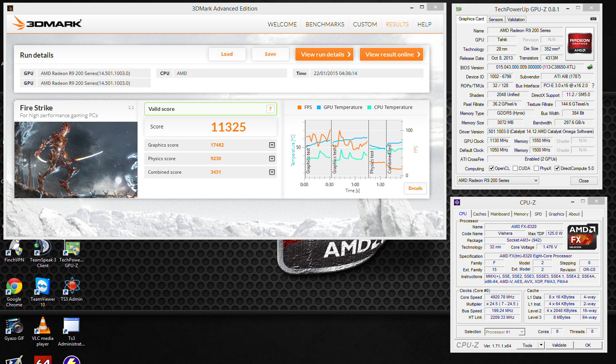This screenshot has height=364, width=616.
Task: Open the Validation tab in GPU-Z
Action: click(516, 20)
